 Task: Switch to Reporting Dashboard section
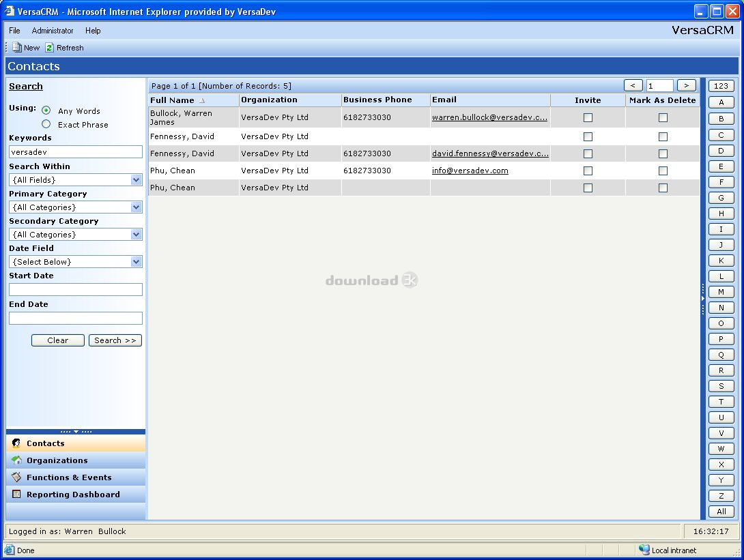[x=76, y=494]
